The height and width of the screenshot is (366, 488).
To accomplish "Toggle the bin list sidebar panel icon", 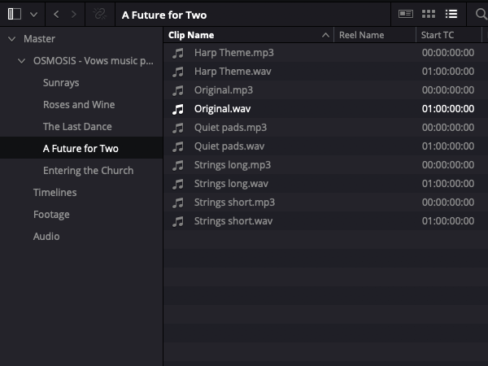I will pyautogui.click(x=14, y=14).
